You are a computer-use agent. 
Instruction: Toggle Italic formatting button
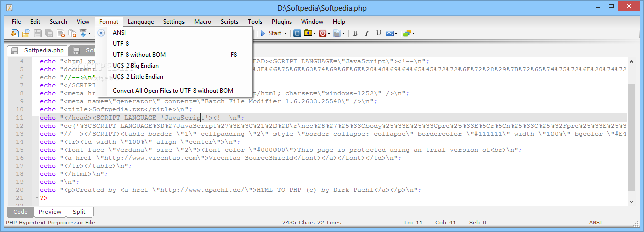pos(366,34)
